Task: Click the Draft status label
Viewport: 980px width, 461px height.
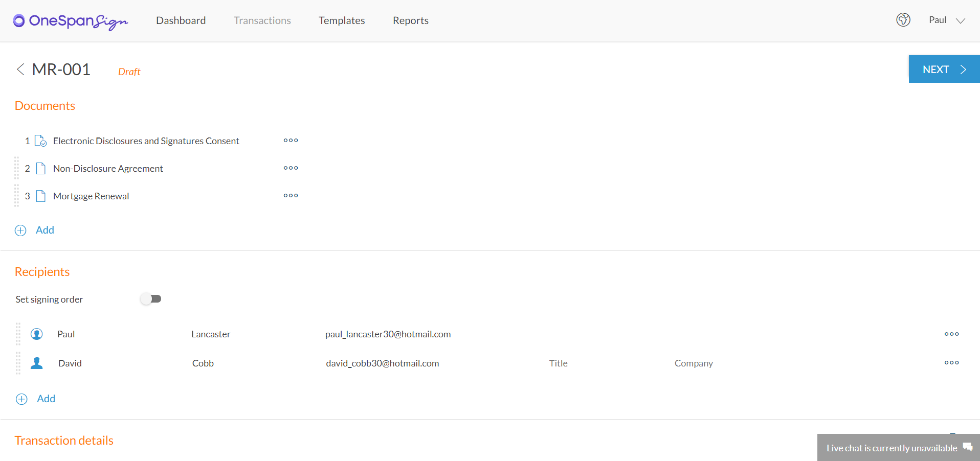Action: [x=129, y=72]
